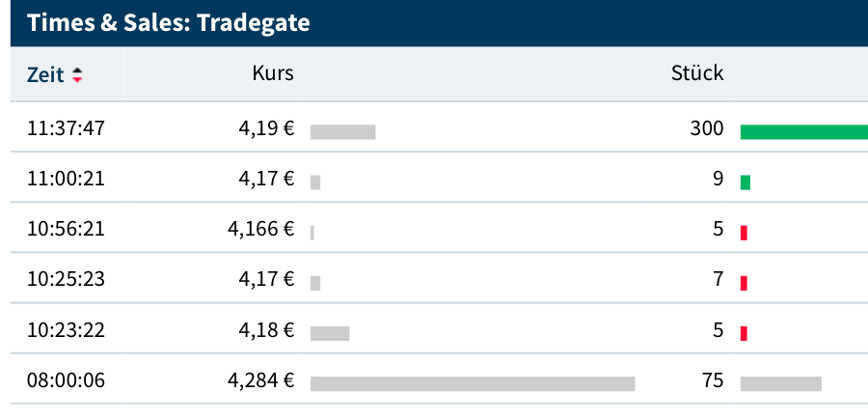Click the Times & Sales: Tradegate title
Screen dimensions: 868x420
click(169, 23)
